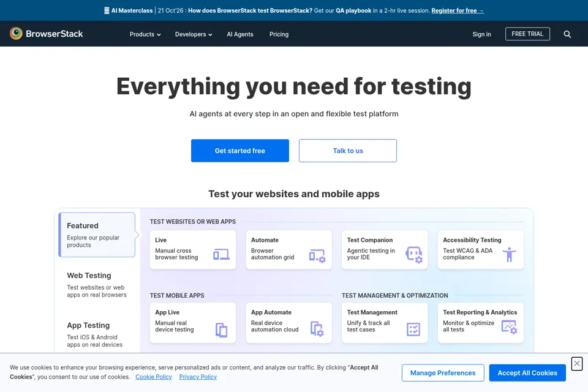Image resolution: width=588 pixels, height=392 pixels.
Task: Click Manage Preferences button
Action: click(x=443, y=373)
